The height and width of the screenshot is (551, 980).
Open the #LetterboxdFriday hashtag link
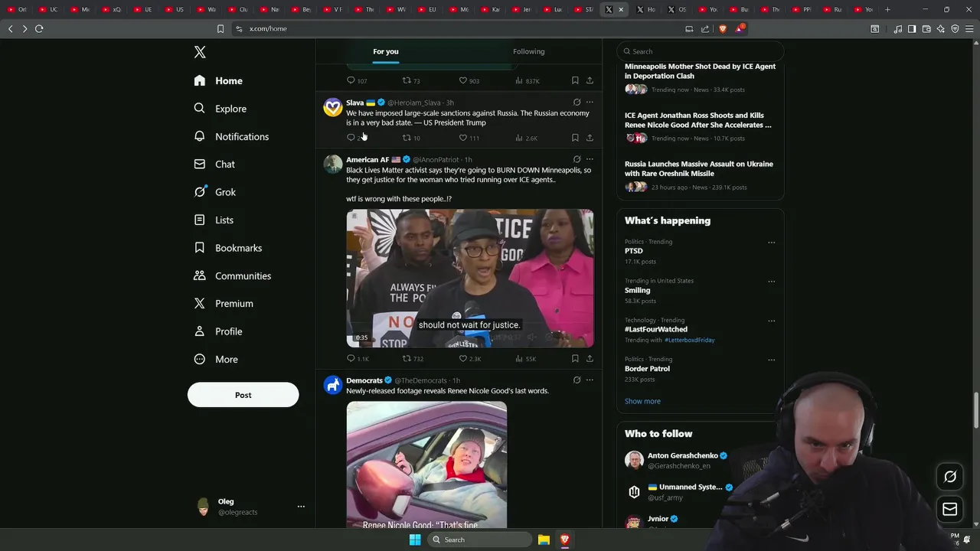tap(689, 340)
